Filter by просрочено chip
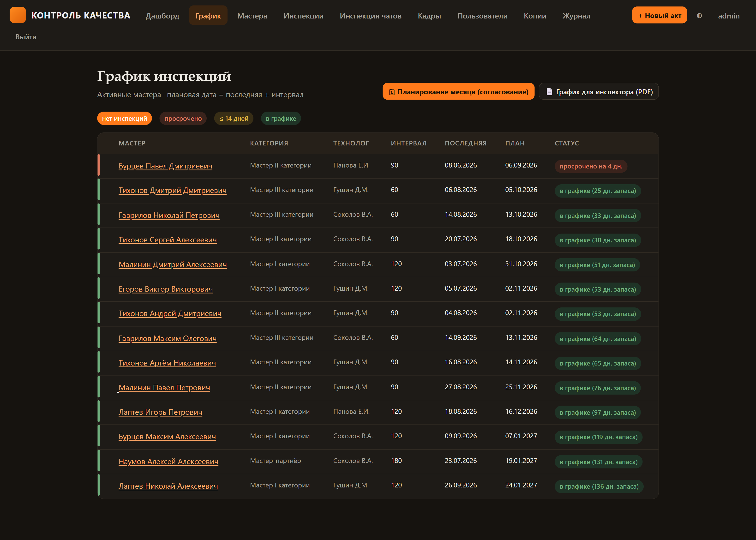The image size is (756, 540). coord(183,118)
